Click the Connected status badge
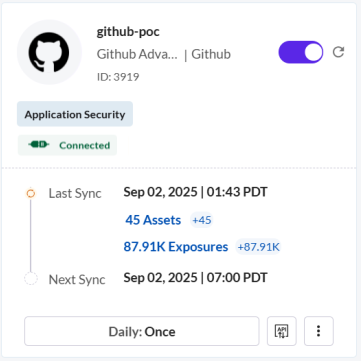Image resolution: width=363 pixels, height=362 pixels. tap(67, 145)
